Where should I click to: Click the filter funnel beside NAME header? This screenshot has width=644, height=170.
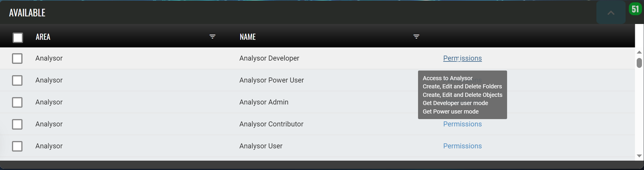[x=417, y=37]
